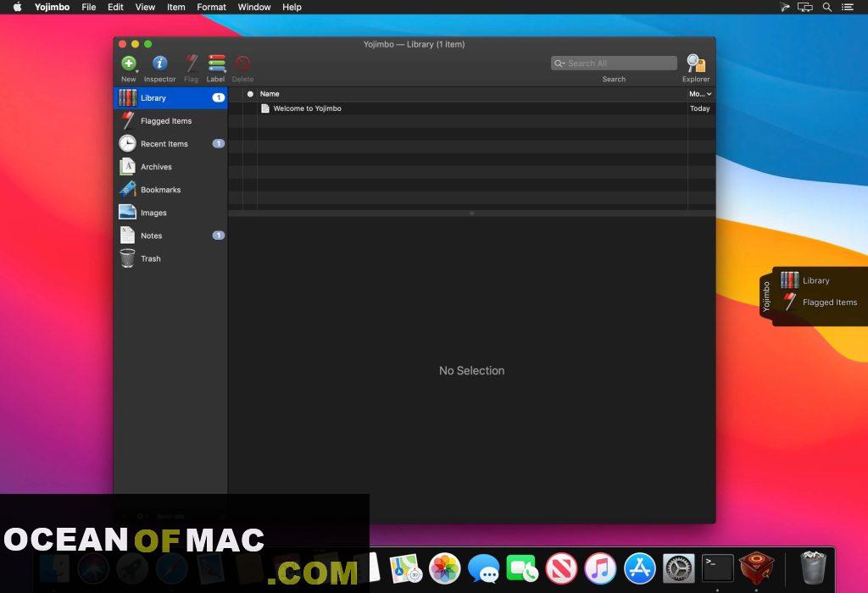
Task: Click the Today date cell
Action: (699, 108)
